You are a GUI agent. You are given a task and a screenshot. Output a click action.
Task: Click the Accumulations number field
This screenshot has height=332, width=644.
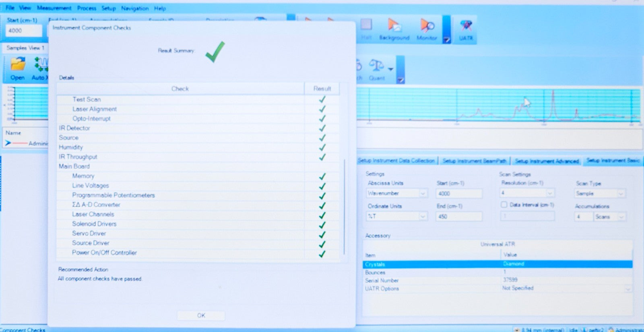coord(583,217)
